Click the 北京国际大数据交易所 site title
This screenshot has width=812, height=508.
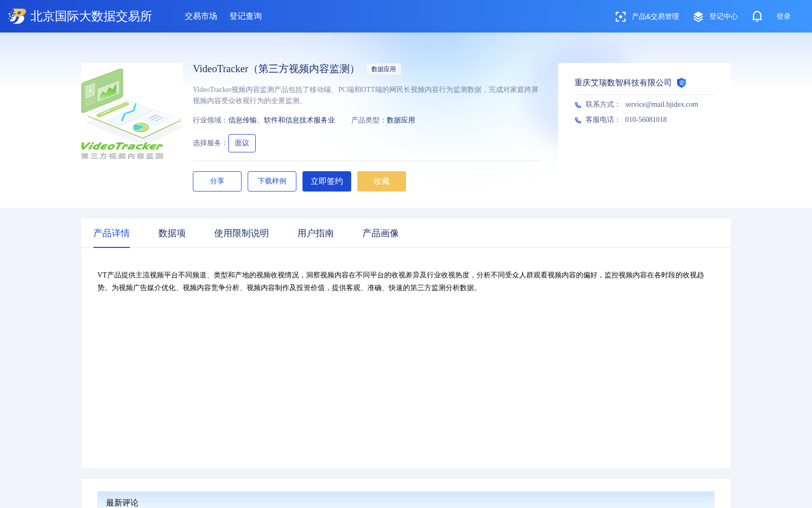(x=91, y=16)
